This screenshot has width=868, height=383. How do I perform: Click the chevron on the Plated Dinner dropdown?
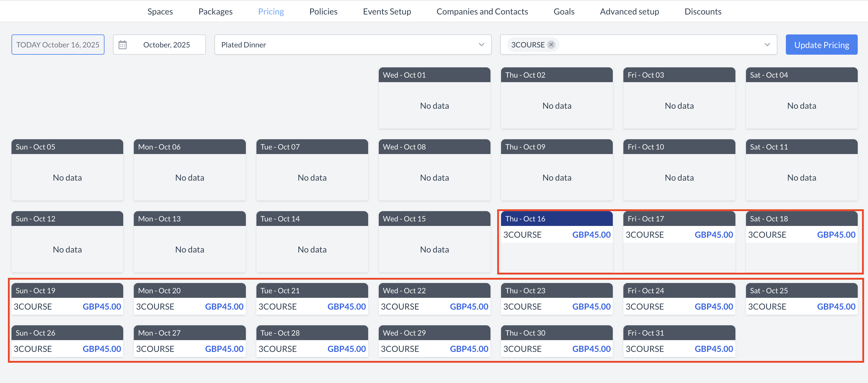click(481, 44)
